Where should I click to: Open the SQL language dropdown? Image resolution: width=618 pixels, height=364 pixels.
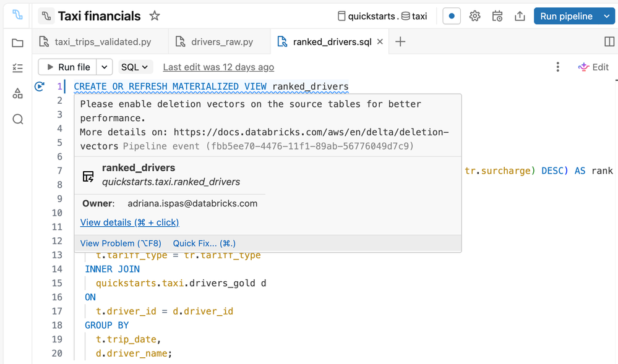tap(134, 67)
